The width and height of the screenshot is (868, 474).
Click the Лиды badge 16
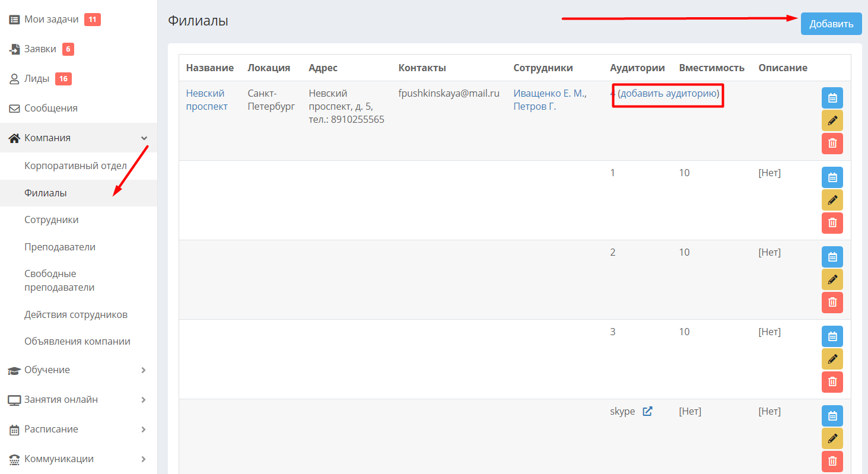click(63, 79)
